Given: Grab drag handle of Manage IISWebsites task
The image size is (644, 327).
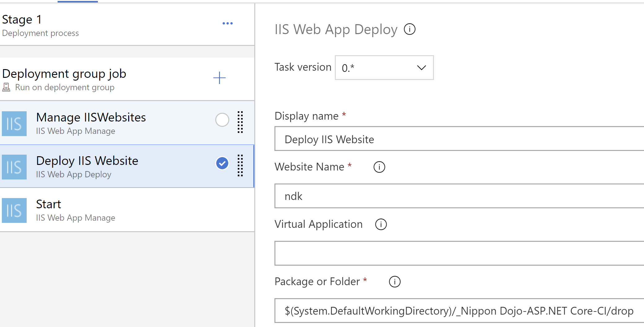Looking at the screenshot, I should [240, 122].
